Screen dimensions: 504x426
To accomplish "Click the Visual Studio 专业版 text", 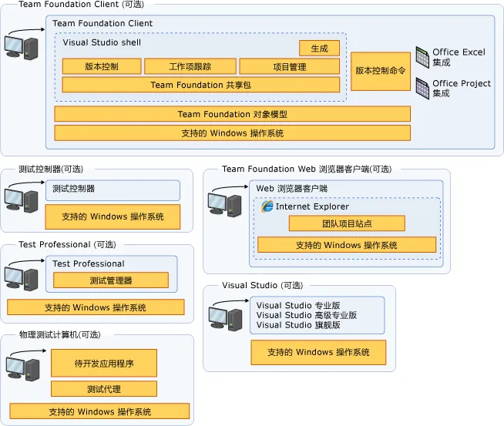I will (298, 305).
